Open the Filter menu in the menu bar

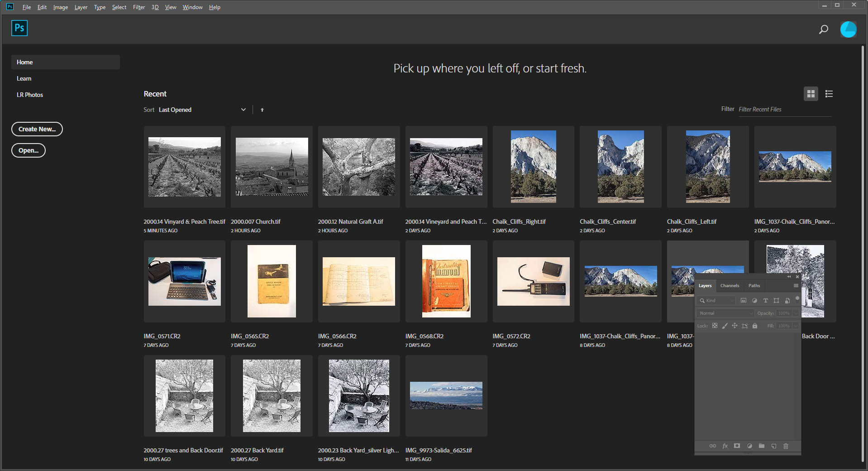[138, 7]
